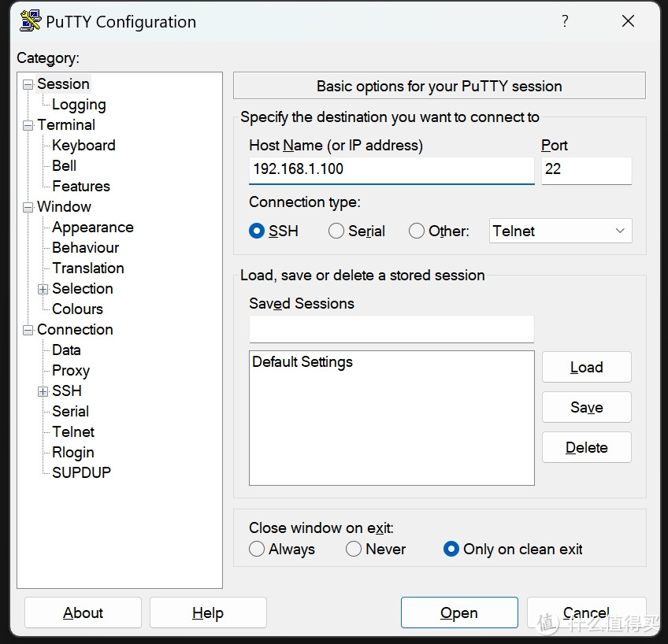Screen dimensions: 668x644
Task: Collapse the Terminal category node
Action: (x=28, y=125)
